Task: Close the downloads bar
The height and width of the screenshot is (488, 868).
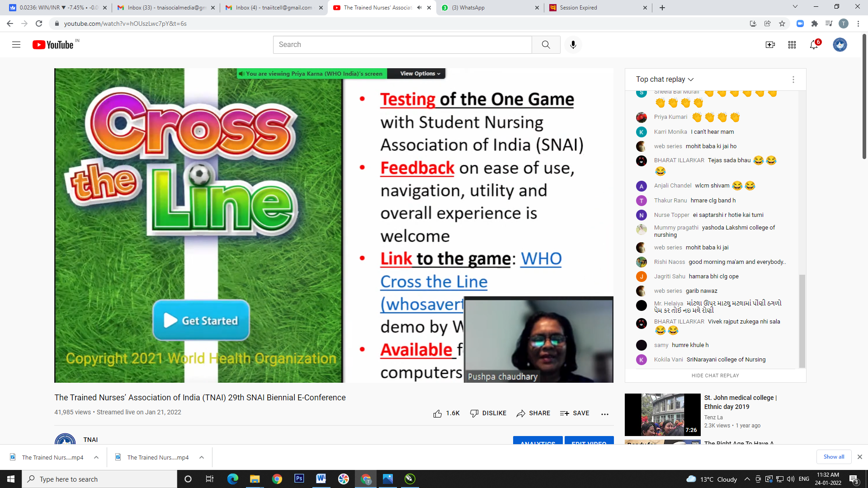Action: tap(859, 457)
